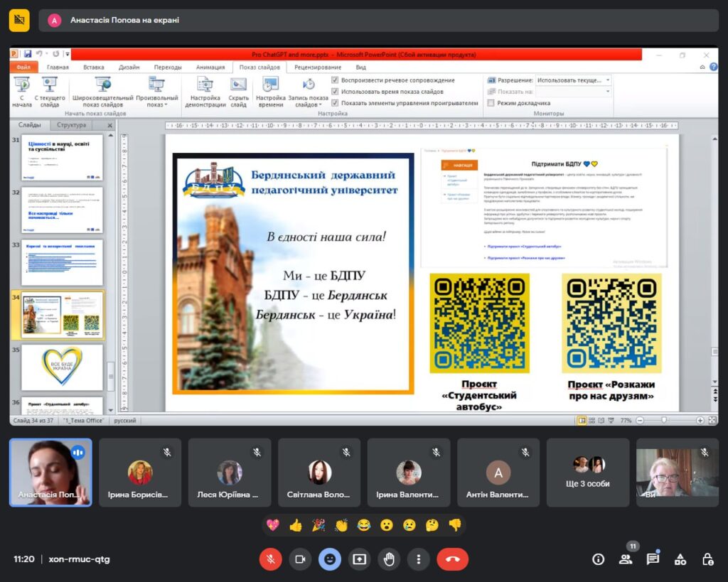This screenshot has width=728, height=582.
Task: Leave the call with red hang-up button
Action: coord(452,559)
